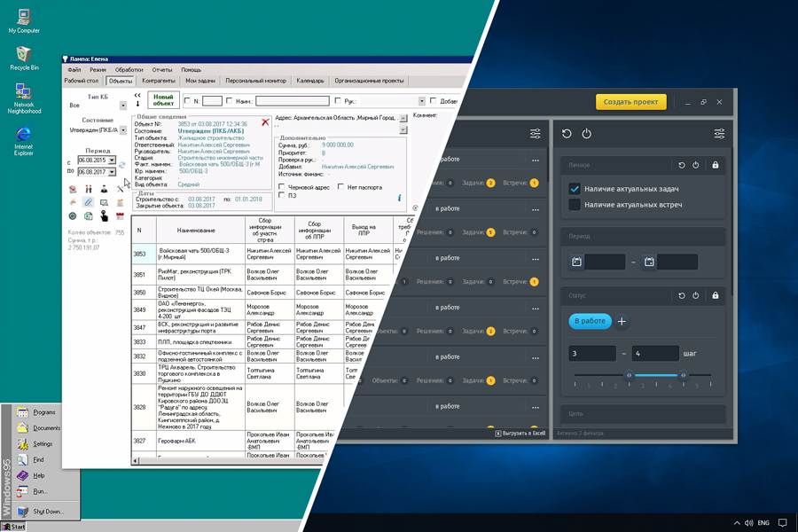Click the Новый объект button

click(163, 100)
